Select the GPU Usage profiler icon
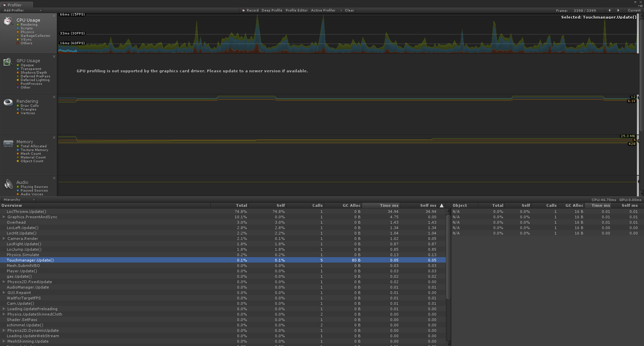 point(8,62)
